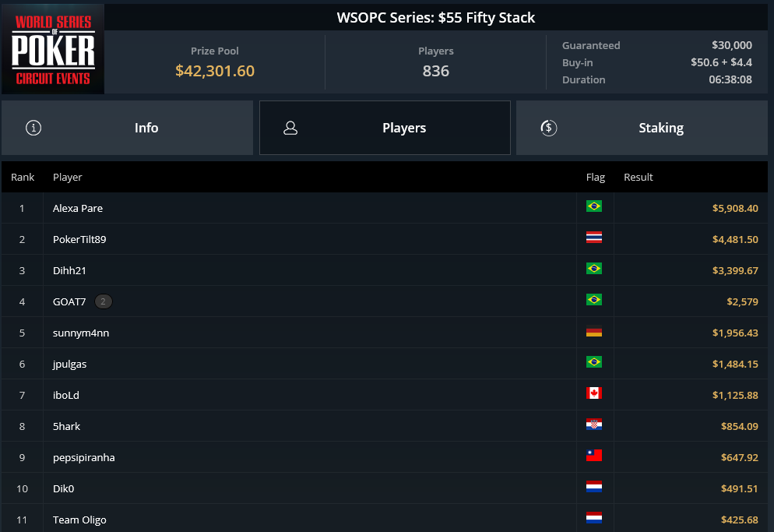Click the Rank column header
Image resolution: width=774 pixels, height=532 pixels.
point(23,177)
